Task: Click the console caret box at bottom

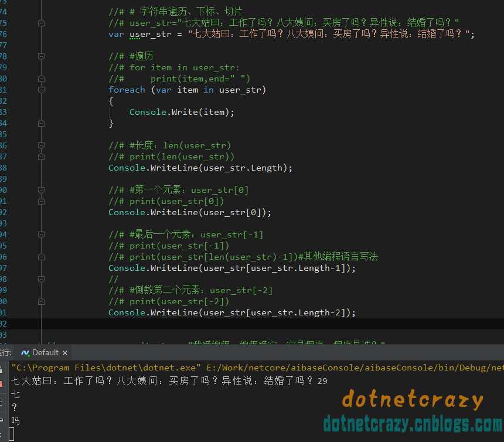Action: pyautogui.click(x=12, y=434)
